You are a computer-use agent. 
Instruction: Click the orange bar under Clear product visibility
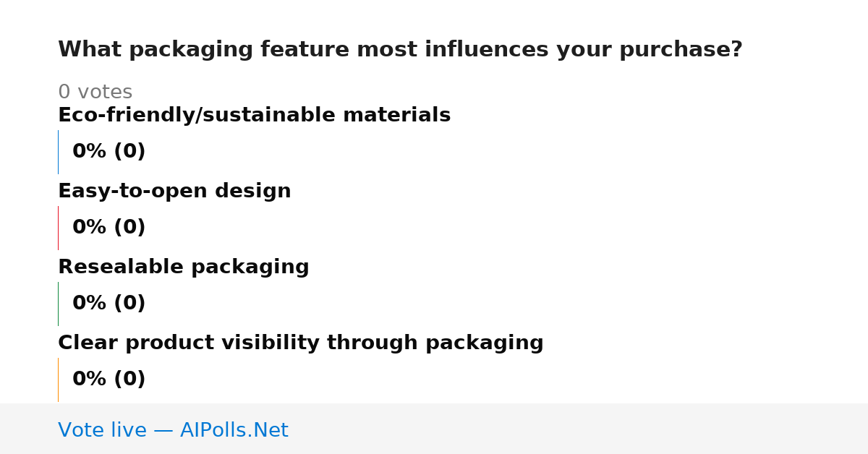tap(58, 380)
